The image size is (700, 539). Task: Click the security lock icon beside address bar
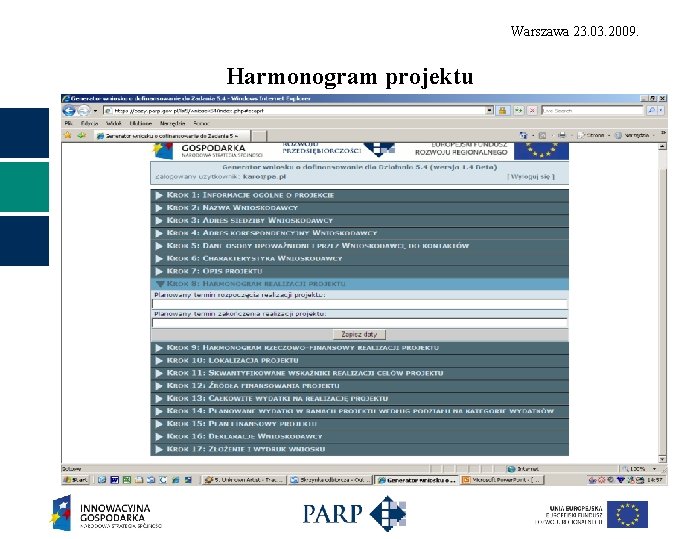point(502,110)
